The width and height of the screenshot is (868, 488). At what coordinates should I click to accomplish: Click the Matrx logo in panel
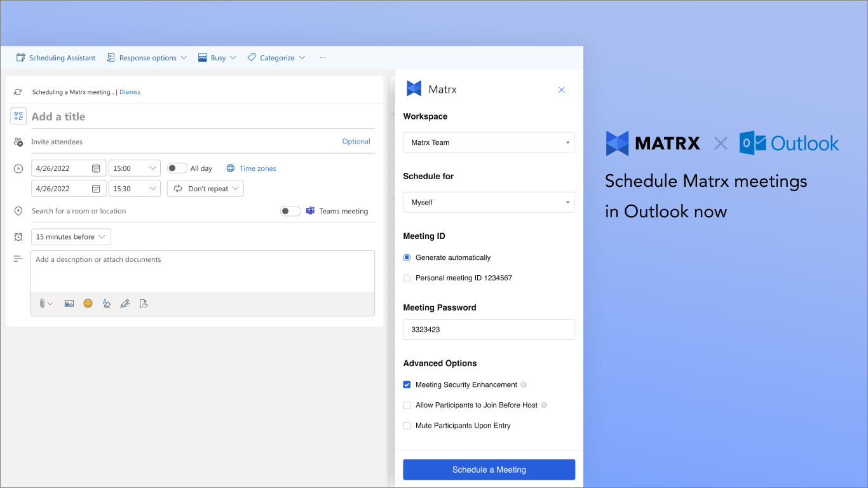point(414,89)
